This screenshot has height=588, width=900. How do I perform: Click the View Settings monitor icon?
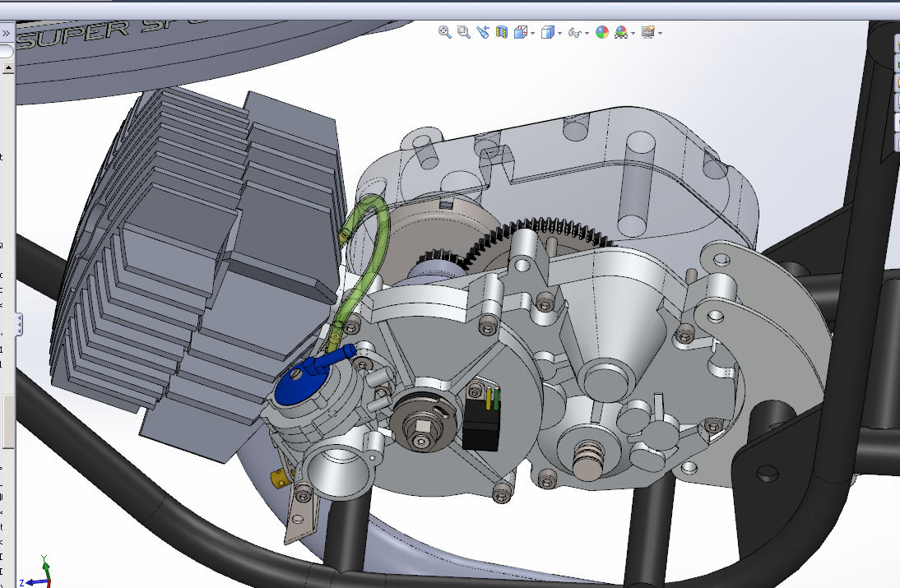pyautogui.click(x=647, y=32)
